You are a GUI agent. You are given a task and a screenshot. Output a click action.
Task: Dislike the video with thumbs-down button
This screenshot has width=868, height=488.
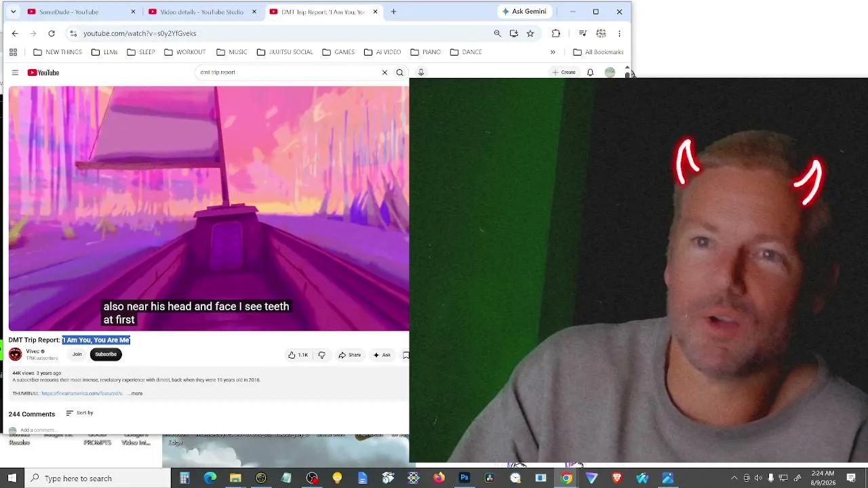pyautogui.click(x=322, y=354)
